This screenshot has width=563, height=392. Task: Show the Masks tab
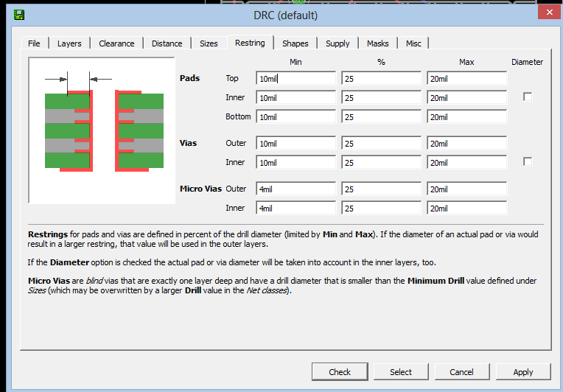[x=377, y=43]
